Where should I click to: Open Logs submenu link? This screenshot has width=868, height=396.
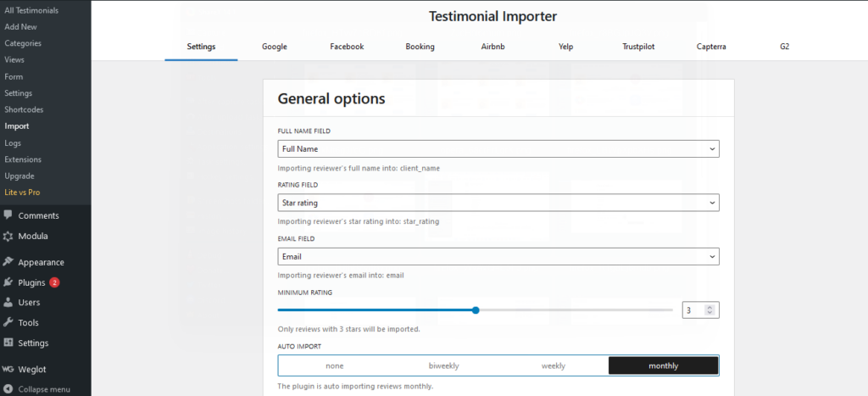[13, 143]
